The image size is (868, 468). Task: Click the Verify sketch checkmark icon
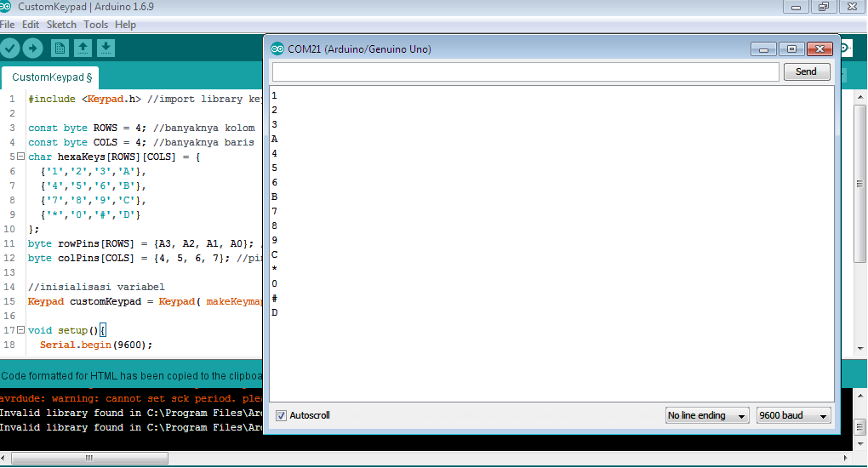pyautogui.click(x=10, y=49)
